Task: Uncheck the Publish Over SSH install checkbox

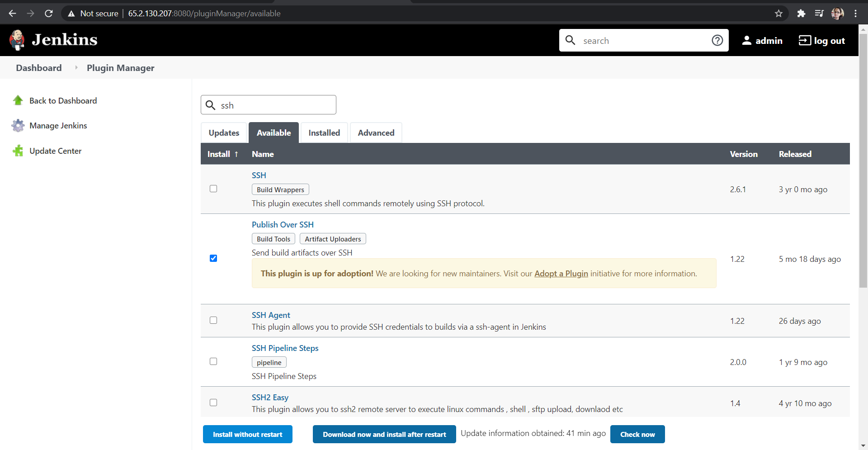Action: tap(213, 258)
